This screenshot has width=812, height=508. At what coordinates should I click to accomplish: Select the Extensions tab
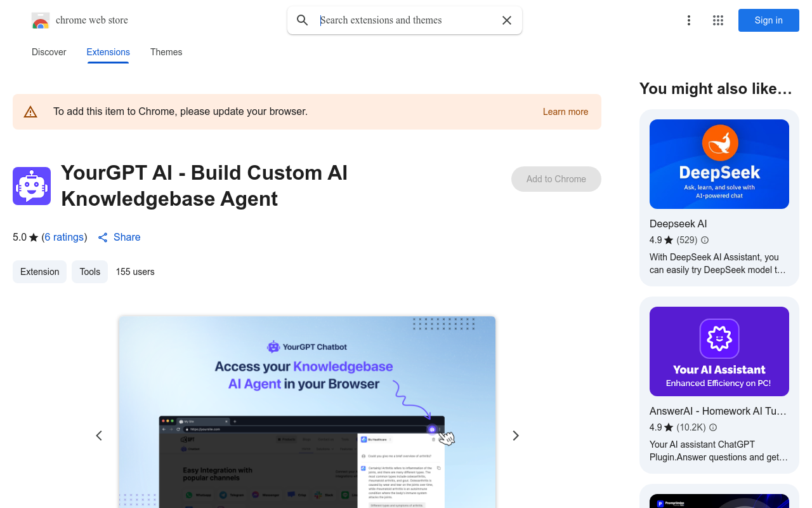pos(108,52)
